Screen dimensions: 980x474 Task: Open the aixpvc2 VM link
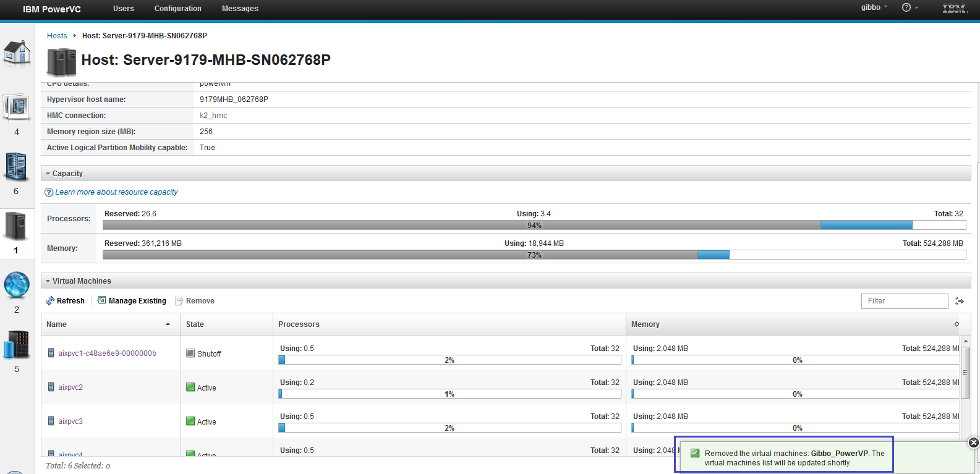point(70,387)
